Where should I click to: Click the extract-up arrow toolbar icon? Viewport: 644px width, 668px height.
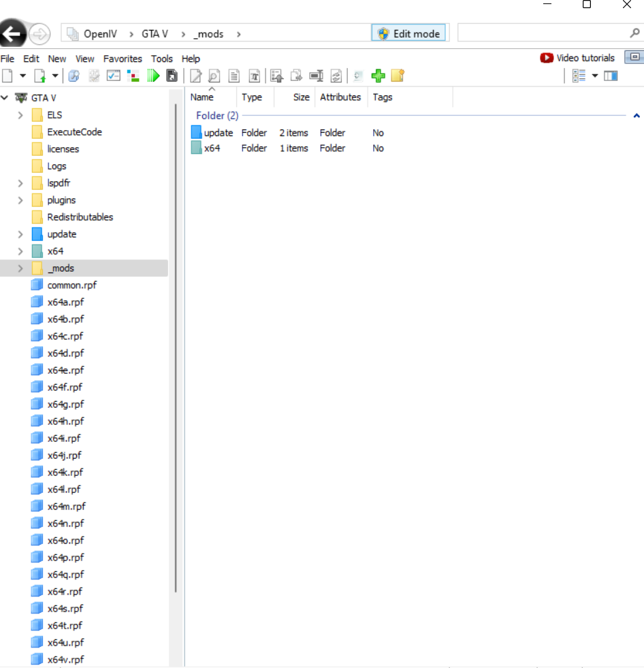pyautogui.click(x=277, y=76)
